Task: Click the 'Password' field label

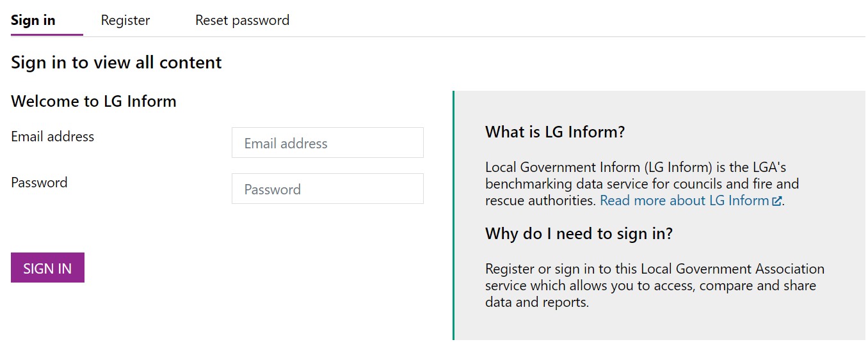Action: (39, 183)
